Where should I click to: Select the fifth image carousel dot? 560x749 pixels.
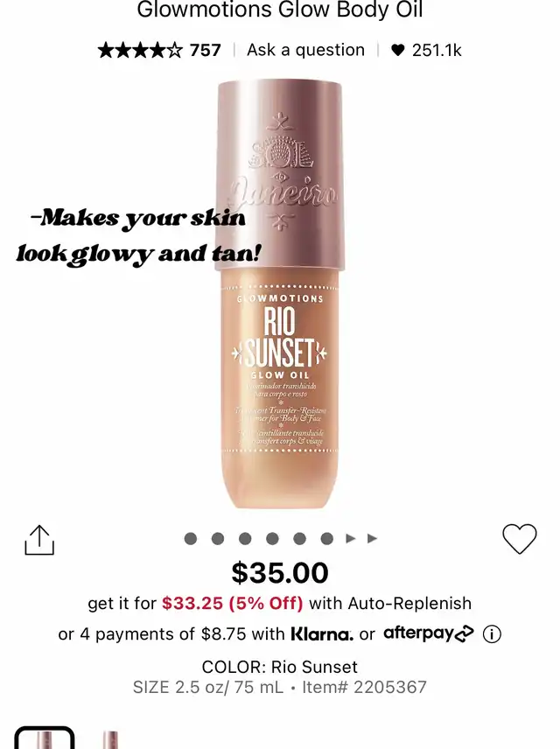click(x=299, y=539)
